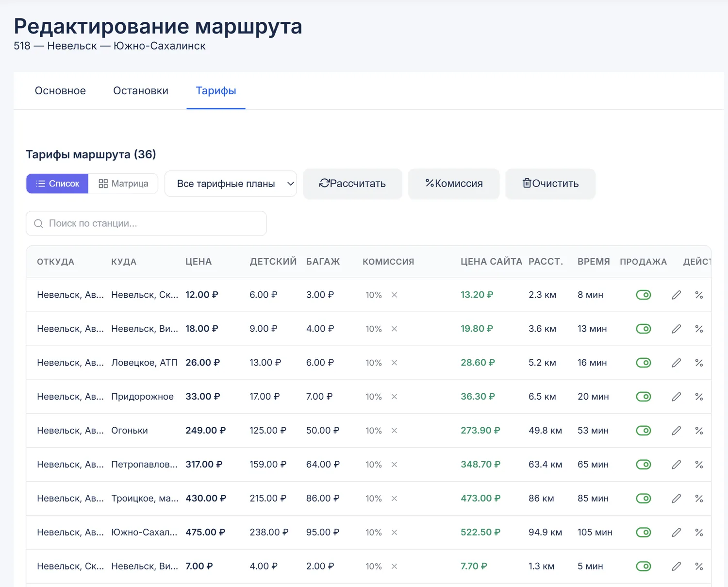Switch to the Основное tab
Image resolution: width=728 pixels, height=587 pixels.
pyautogui.click(x=60, y=91)
